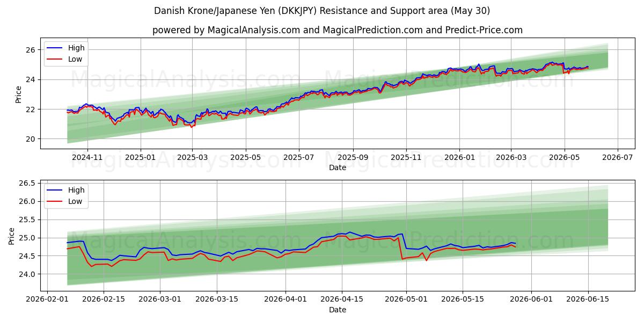The height and width of the screenshot is (322, 644).
Task: Click the 2026-03-01 tick label
Action: pos(160,300)
